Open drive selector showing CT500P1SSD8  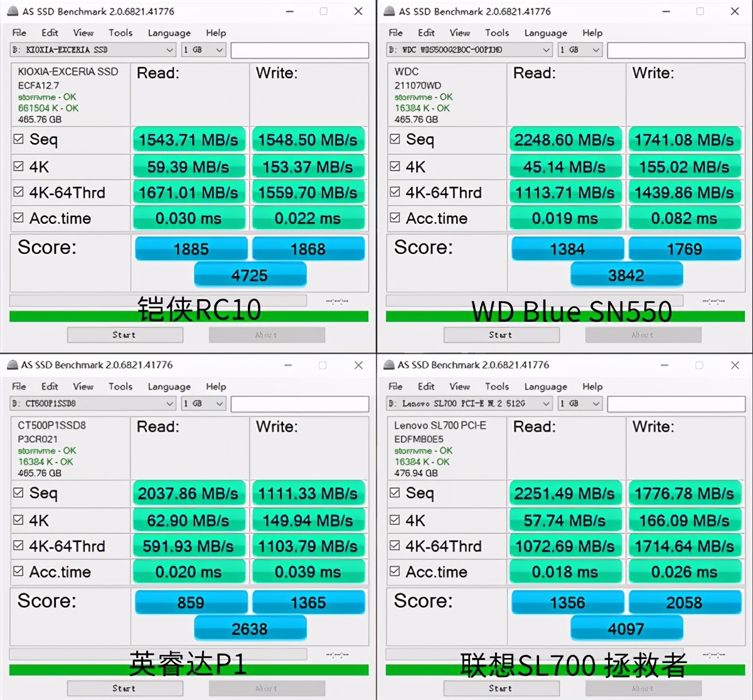(93, 403)
